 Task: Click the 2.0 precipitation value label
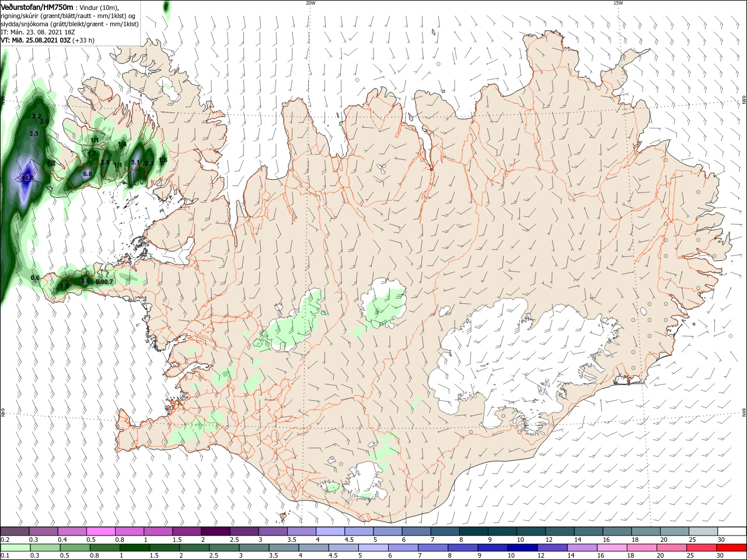[x=44, y=121]
